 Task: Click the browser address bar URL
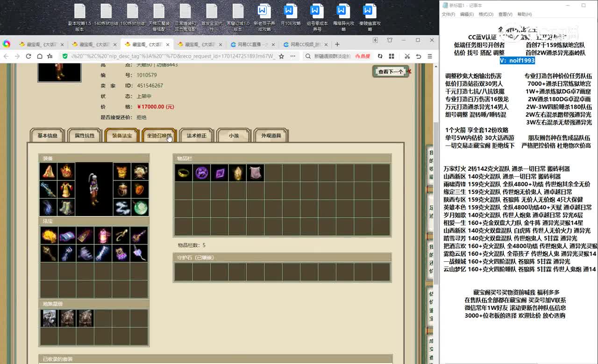pyautogui.click(x=172, y=56)
